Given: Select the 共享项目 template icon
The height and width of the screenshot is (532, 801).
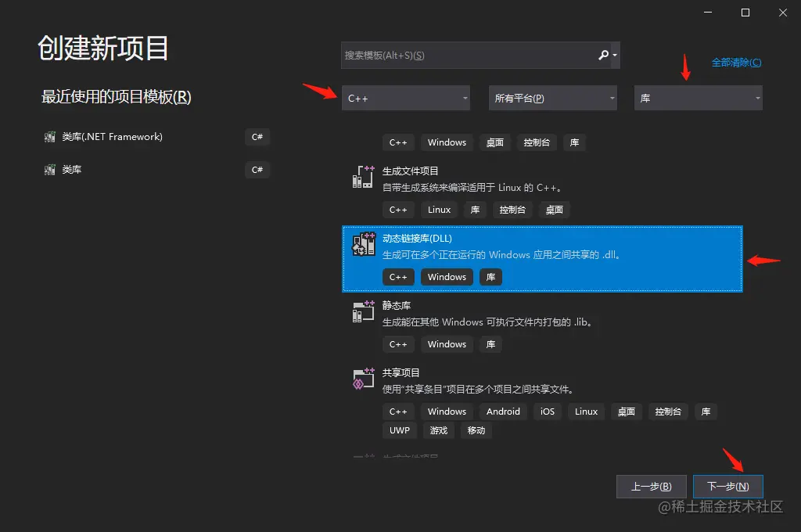Looking at the screenshot, I should click(x=362, y=378).
